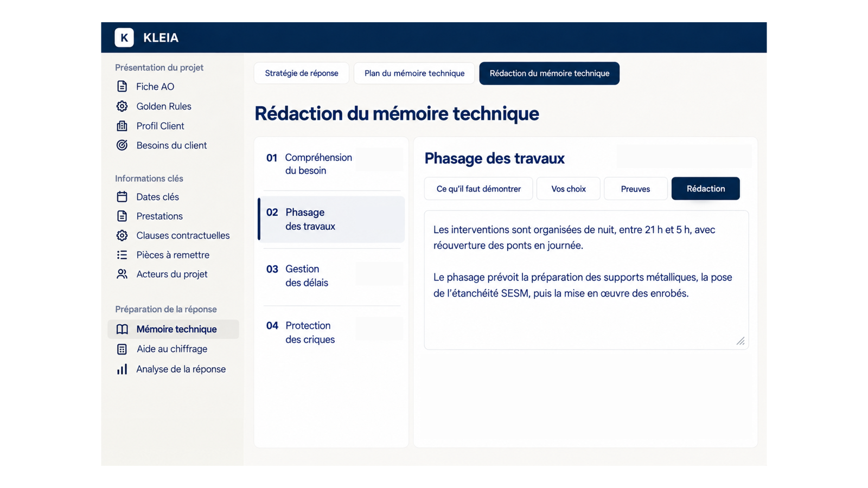Open Golden Rules link
868x488 pixels.
[x=164, y=106]
